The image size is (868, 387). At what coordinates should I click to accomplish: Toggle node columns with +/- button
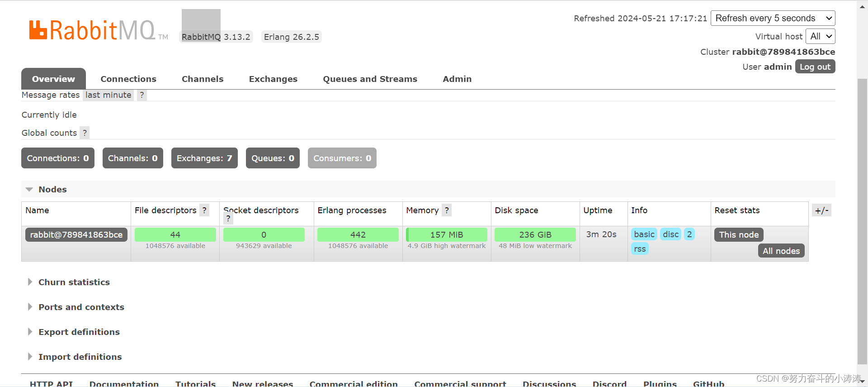pyautogui.click(x=821, y=210)
